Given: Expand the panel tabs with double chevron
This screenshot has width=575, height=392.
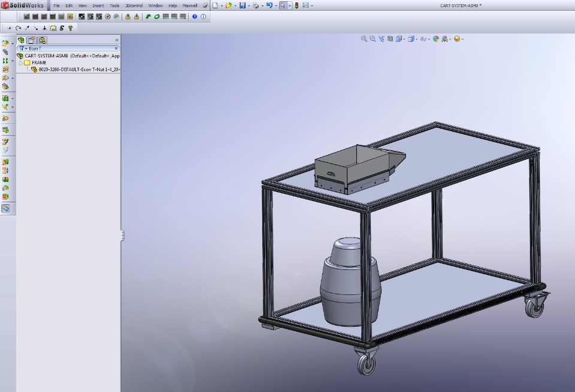Looking at the screenshot, I should click(x=117, y=40).
